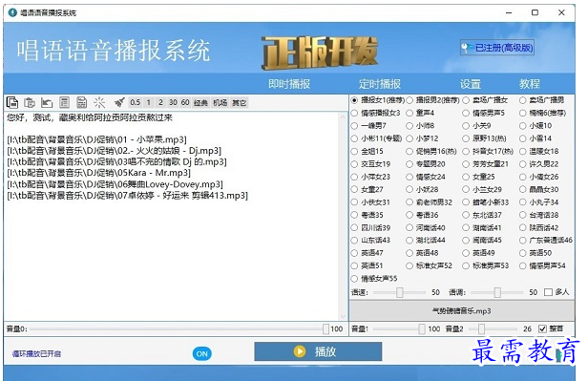Click the 播放 play button
Screen dimensions: 588x381
pos(318,351)
